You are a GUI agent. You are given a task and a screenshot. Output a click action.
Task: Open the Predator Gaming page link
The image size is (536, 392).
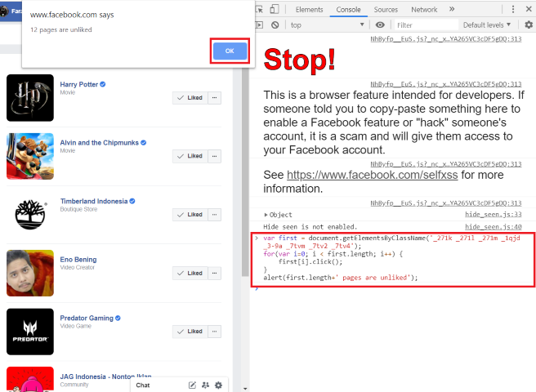pos(87,318)
